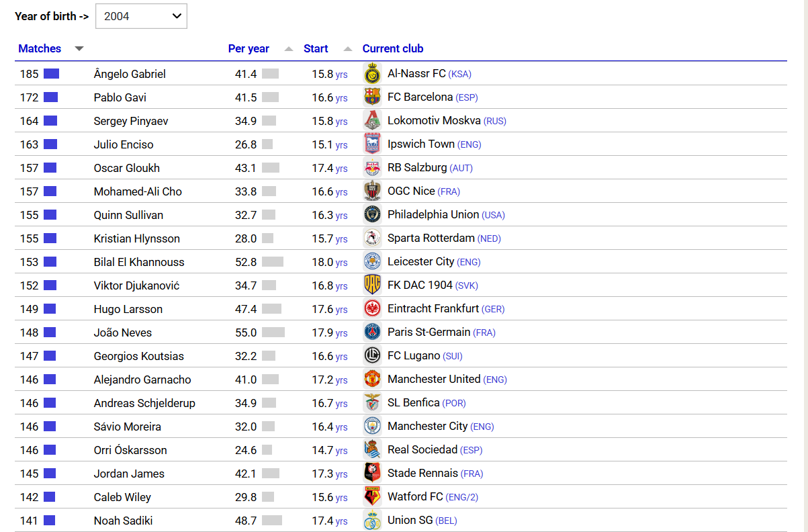
Task: Select player name Bilal El Khannouss
Action: click(139, 262)
